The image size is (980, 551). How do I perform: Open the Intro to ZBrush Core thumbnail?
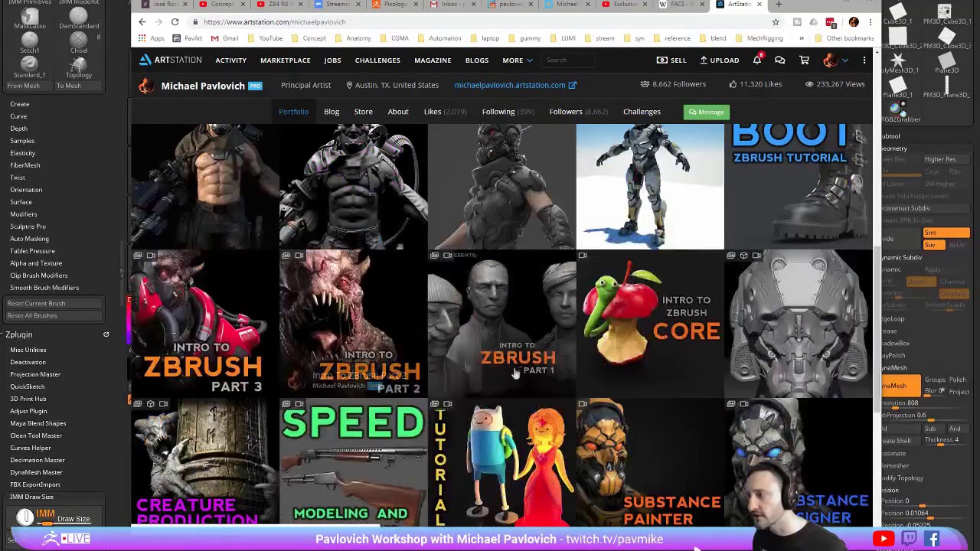pos(650,324)
